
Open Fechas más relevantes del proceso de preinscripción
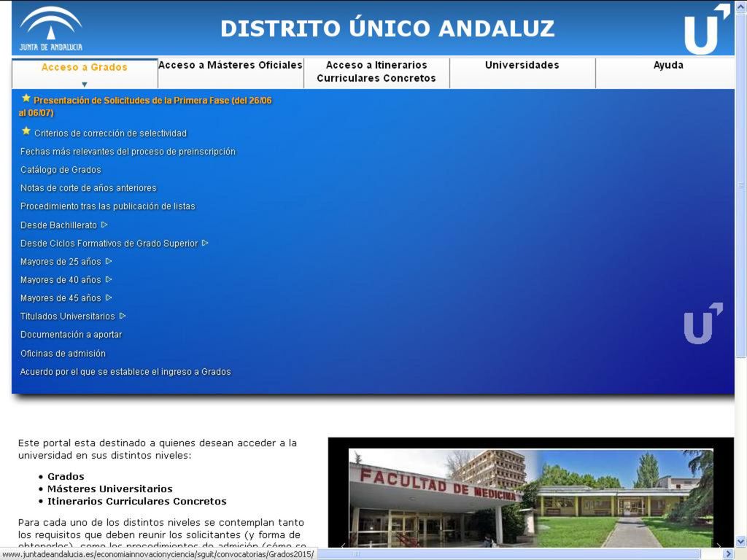tap(128, 152)
